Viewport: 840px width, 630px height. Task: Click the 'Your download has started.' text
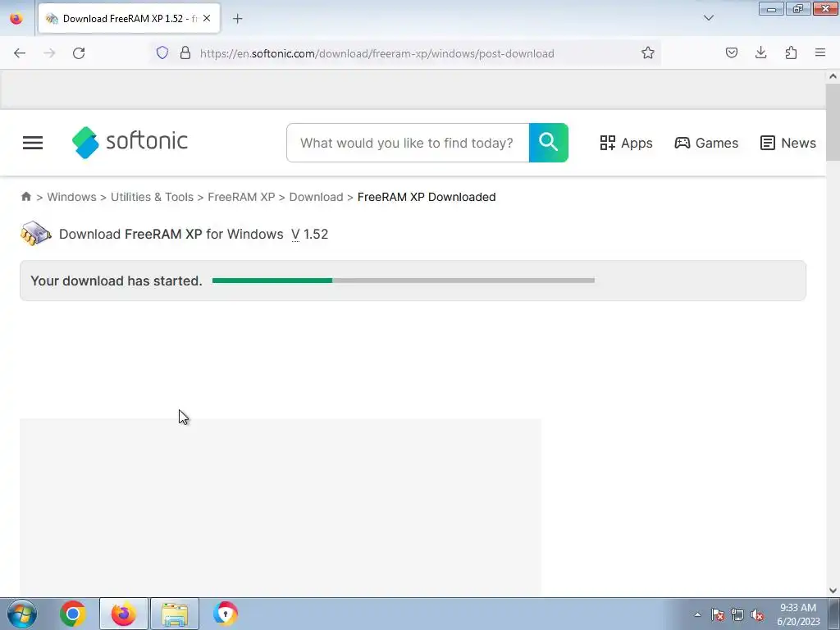coord(116,281)
